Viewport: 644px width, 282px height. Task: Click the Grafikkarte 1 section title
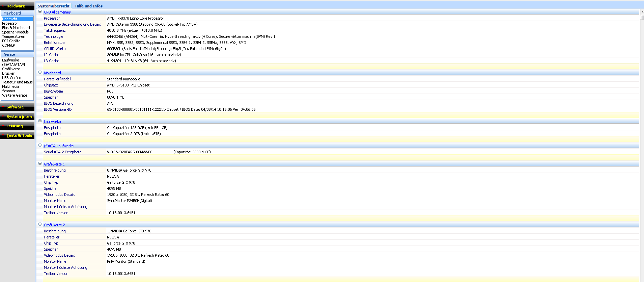pyautogui.click(x=54, y=164)
